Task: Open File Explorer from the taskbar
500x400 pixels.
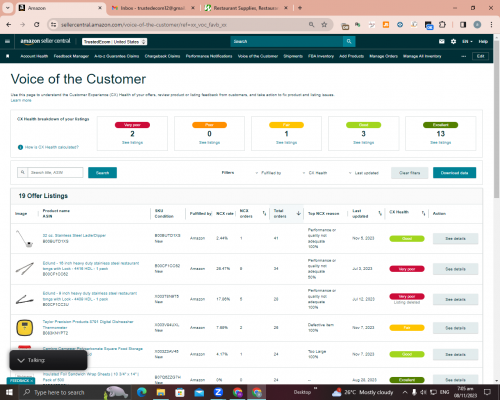Action: pyautogui.click(x=161, y=392)
